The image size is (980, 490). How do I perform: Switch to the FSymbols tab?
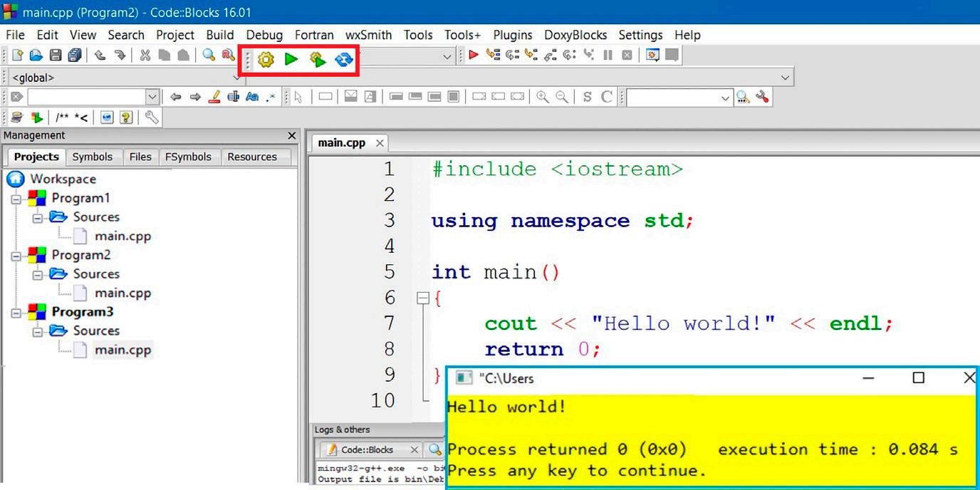pyautogui.click(x=188, y=157)
